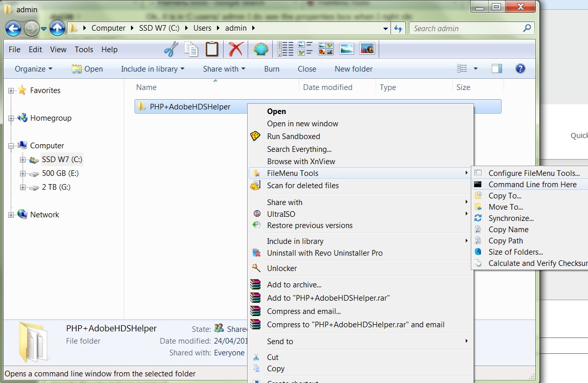
Task: Click the WinRAR icon beside Add to archive
Action: (x=255, y=284)
